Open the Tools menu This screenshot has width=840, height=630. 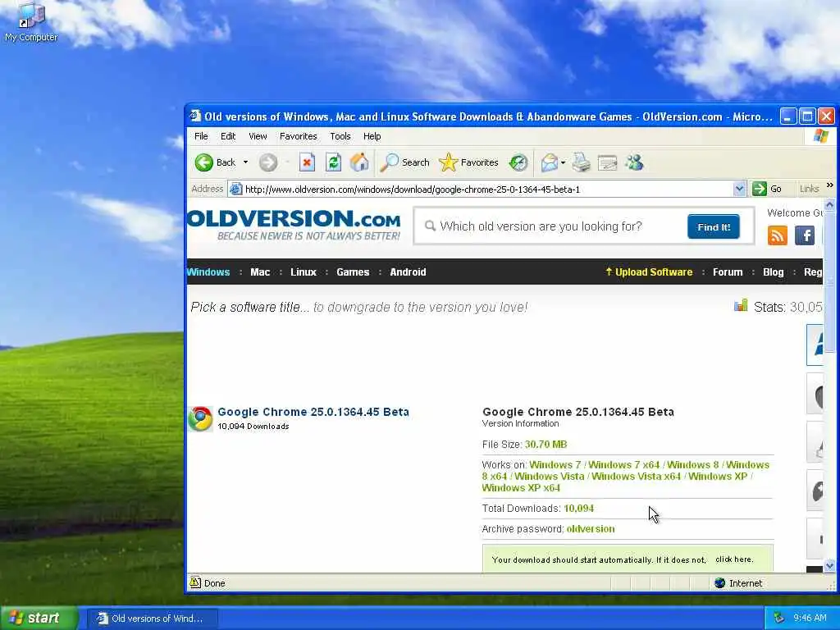(340, 136)
